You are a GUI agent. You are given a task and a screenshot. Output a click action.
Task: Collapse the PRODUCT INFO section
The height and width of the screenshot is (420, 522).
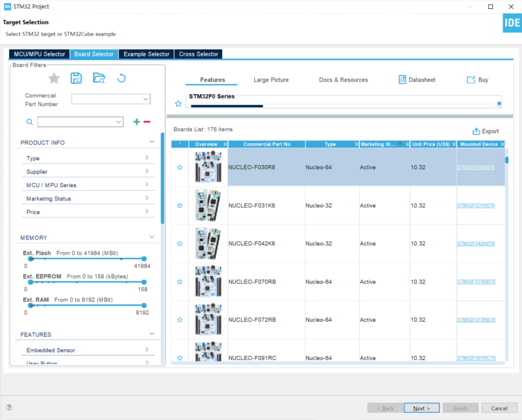[x=152, y=142]
